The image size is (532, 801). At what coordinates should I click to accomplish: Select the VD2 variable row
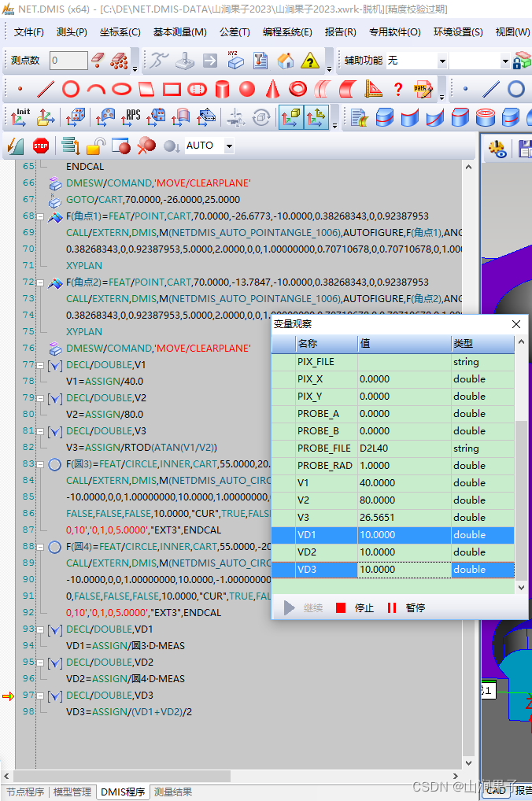click(x=393, y=552)
